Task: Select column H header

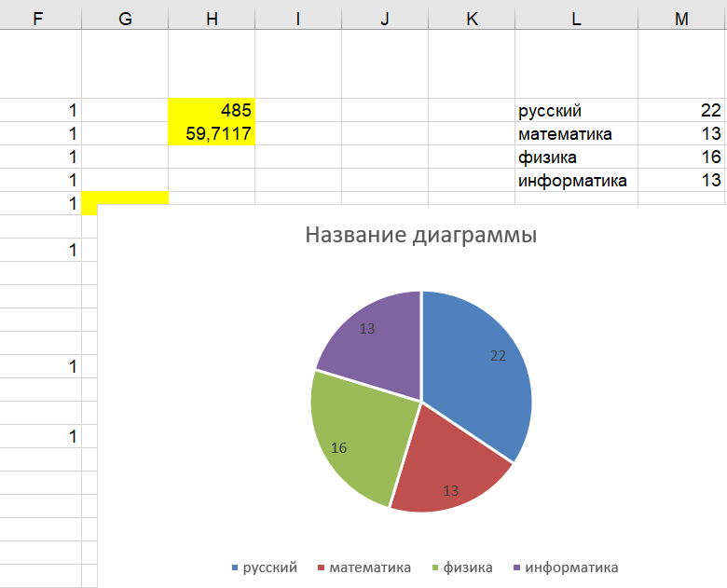Action: coord(212,19)
